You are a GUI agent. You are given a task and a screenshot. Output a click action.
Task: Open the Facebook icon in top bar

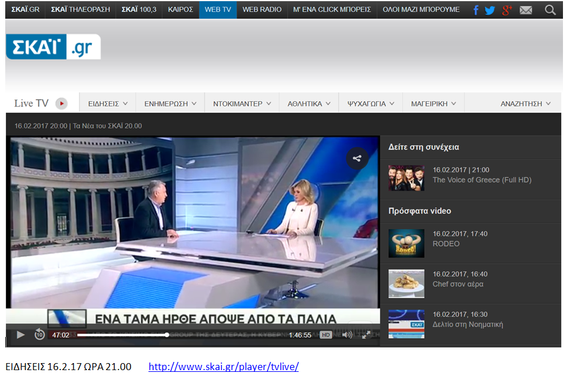pos(476,10)
